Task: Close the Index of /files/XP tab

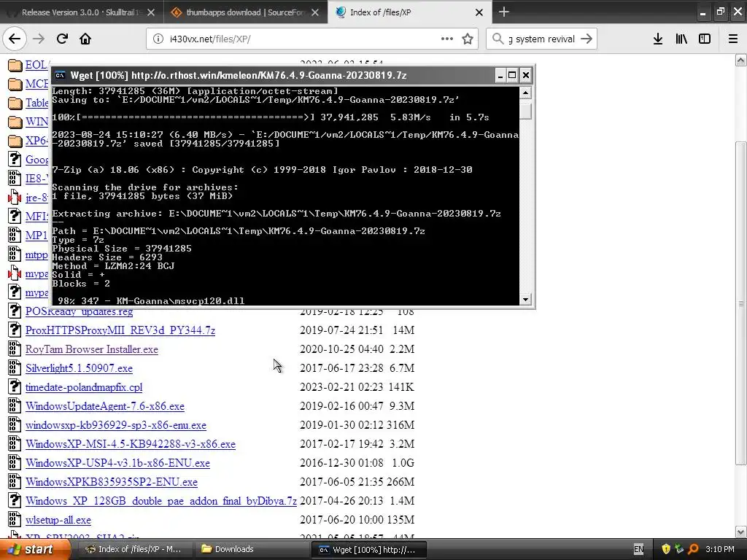Action: [479, 12]
